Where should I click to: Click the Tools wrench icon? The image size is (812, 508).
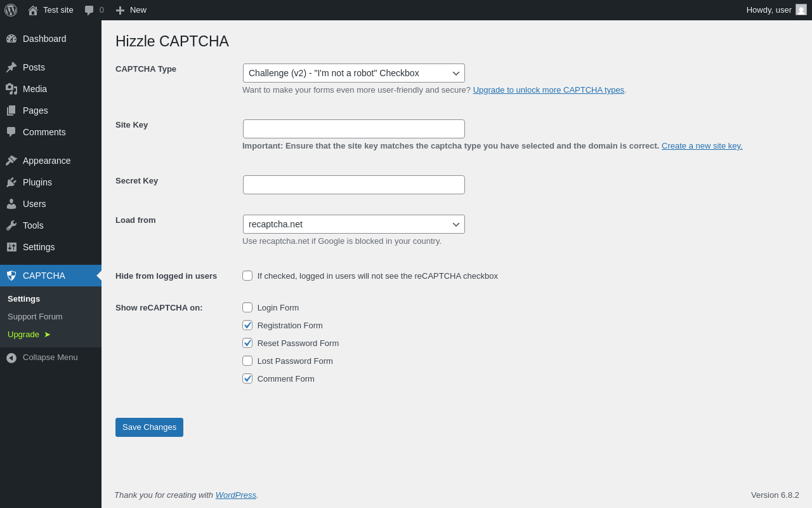tap(11, 225)
